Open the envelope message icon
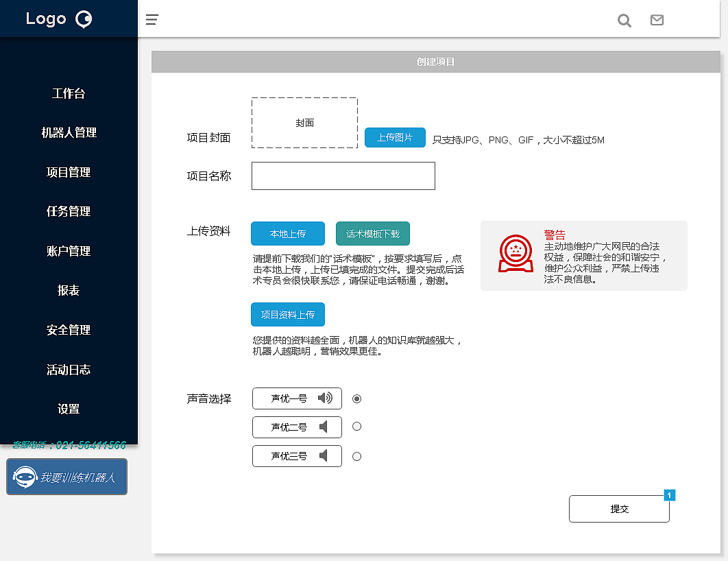This screenshot has width=728, height=561. pyautogui.click(x=657, y=20)
